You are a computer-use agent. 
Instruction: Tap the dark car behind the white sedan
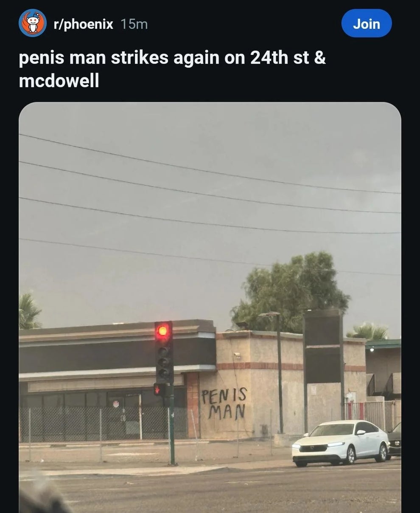(x=395, y=440)
